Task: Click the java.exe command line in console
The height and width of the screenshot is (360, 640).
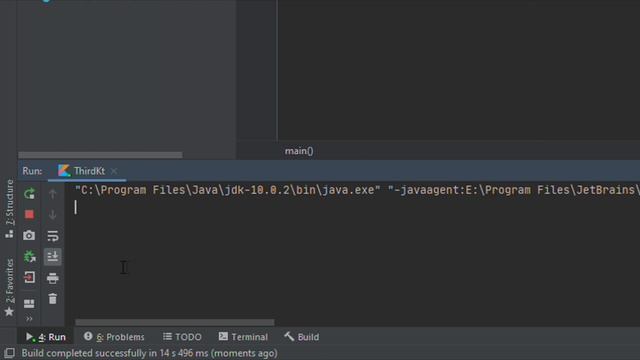Action: [357, 190]
